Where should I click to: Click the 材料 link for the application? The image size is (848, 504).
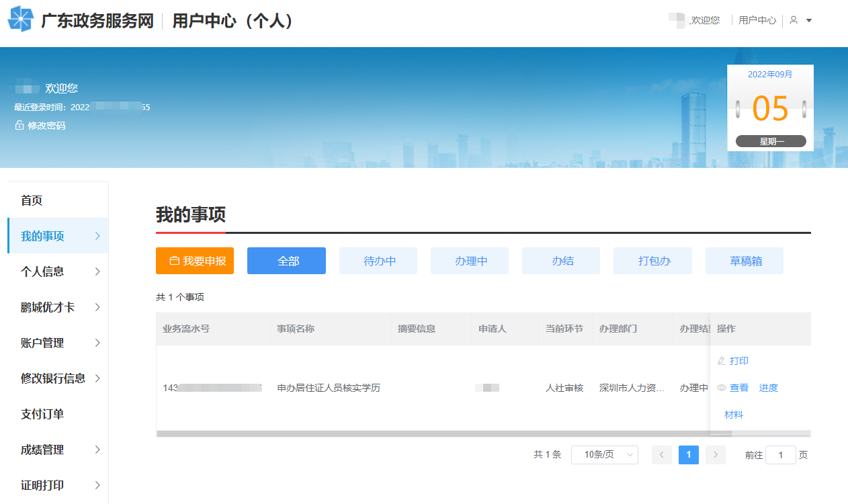[734, 415]
